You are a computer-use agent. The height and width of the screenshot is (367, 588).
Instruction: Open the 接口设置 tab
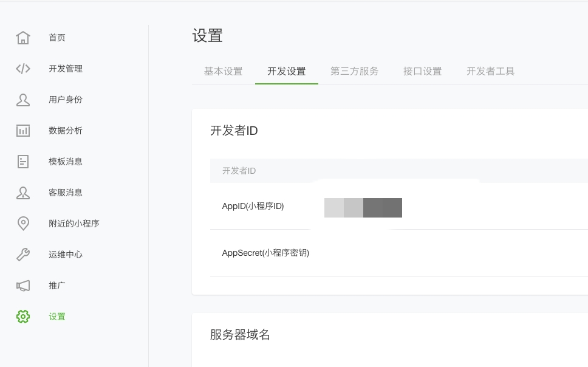(422, 71)
